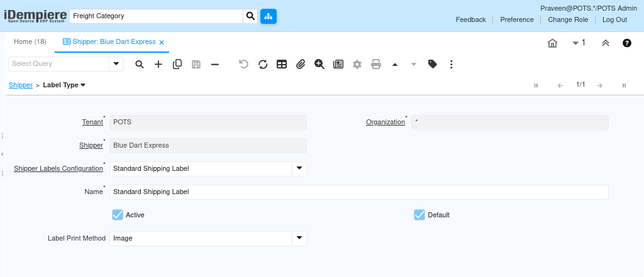The image size is (644, 277).
Task: Click the Zoom Across icon
Action: point(319,65)
